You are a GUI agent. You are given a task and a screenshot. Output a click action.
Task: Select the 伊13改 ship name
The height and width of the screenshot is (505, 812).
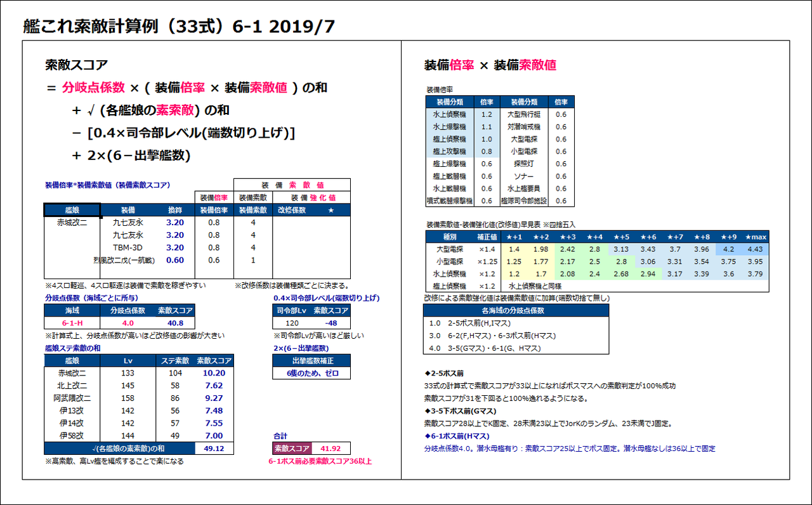[72, 410]
